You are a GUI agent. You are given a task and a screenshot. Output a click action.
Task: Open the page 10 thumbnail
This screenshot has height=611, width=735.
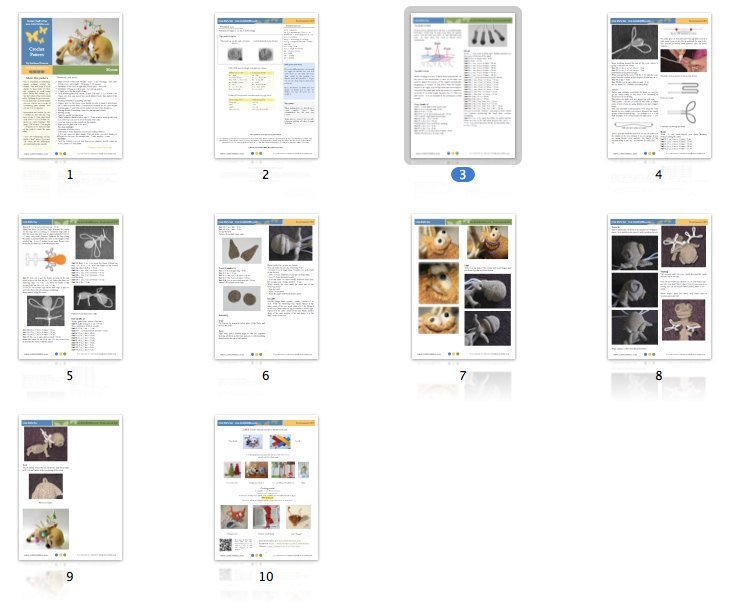point(266,488)
